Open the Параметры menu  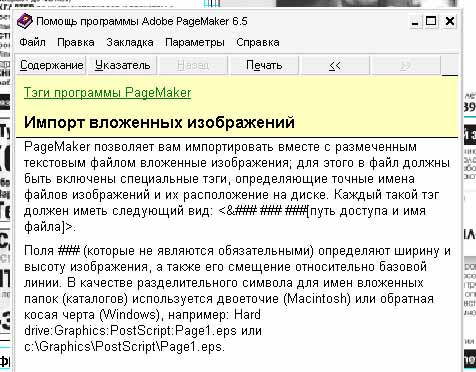(195, 42)
